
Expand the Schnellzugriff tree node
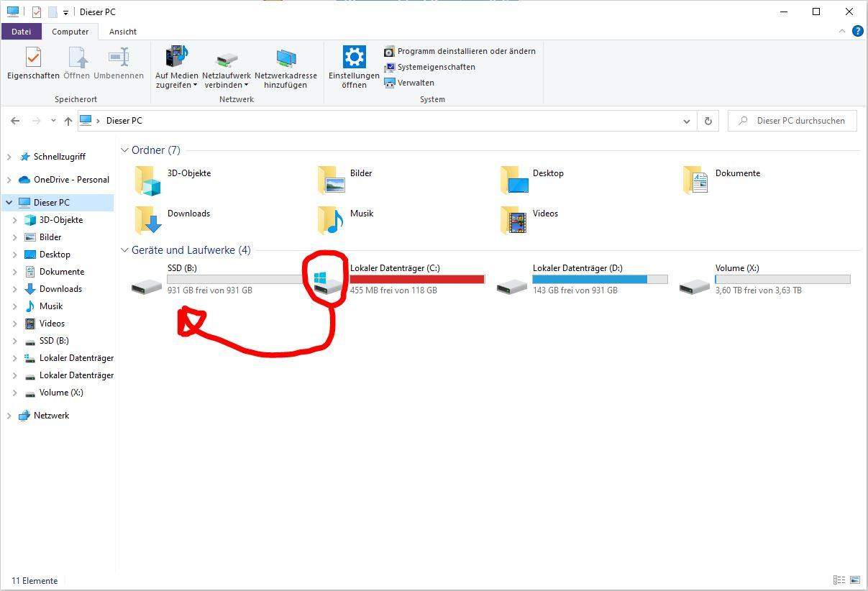9,157
